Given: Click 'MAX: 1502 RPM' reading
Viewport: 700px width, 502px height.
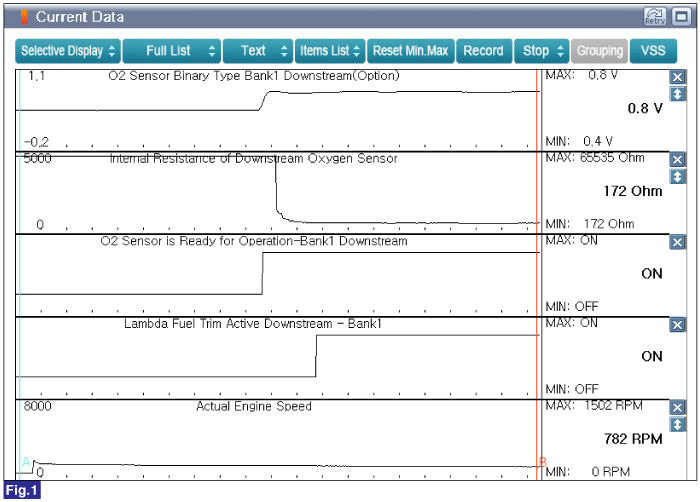Looking at the screenshot, I should (594, 406).
